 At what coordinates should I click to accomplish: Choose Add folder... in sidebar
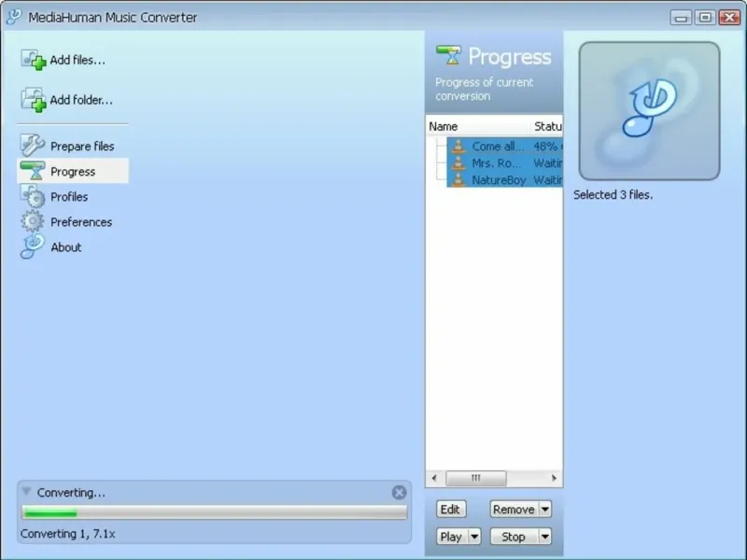click(x=66, y=100)
